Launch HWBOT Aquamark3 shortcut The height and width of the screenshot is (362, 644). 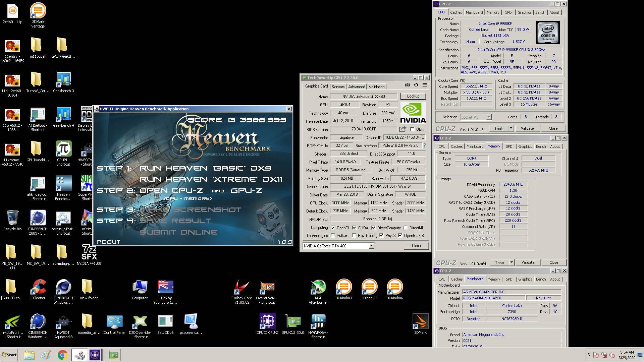(x=63, y=326)
